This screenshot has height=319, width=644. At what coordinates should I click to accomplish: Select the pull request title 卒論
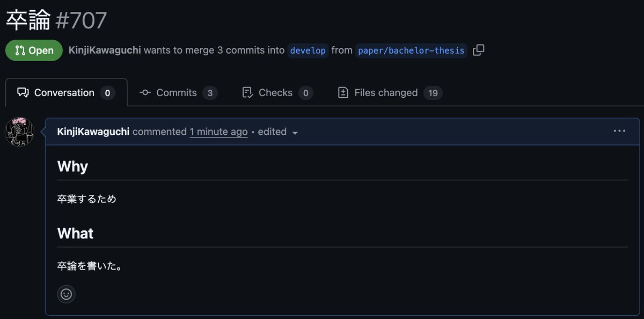point(28,20)
